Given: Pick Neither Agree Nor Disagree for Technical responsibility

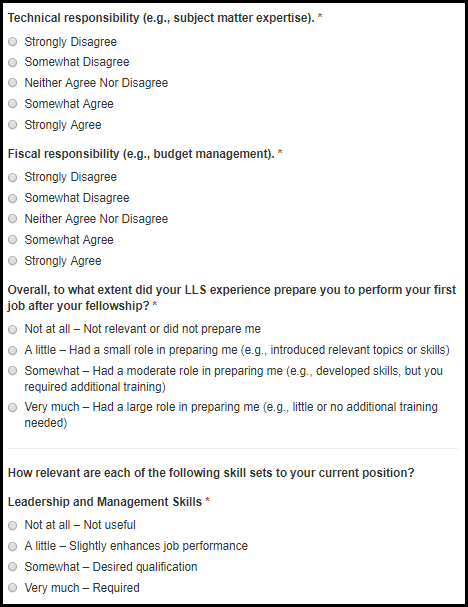Looking at the screenshot, I should 13,82.
